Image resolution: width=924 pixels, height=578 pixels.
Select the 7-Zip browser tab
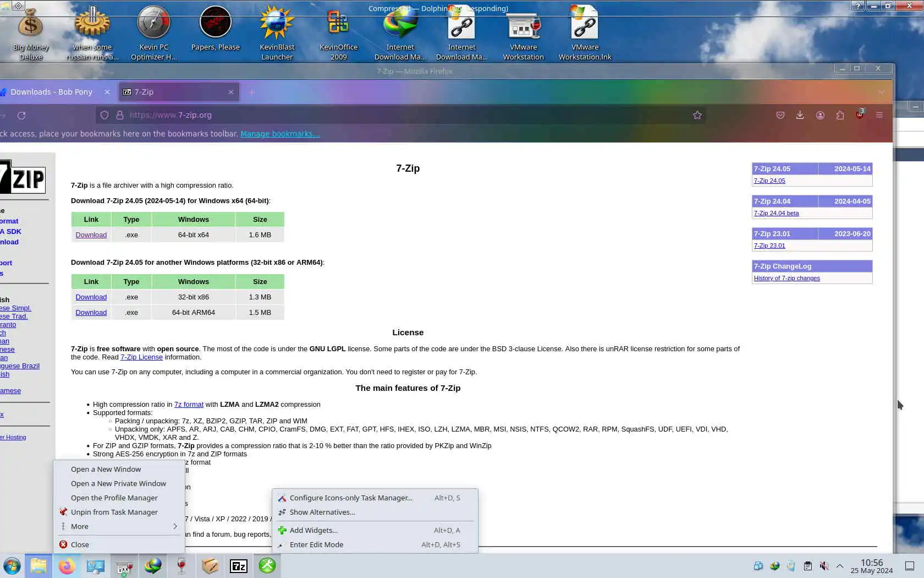[179, 92]
